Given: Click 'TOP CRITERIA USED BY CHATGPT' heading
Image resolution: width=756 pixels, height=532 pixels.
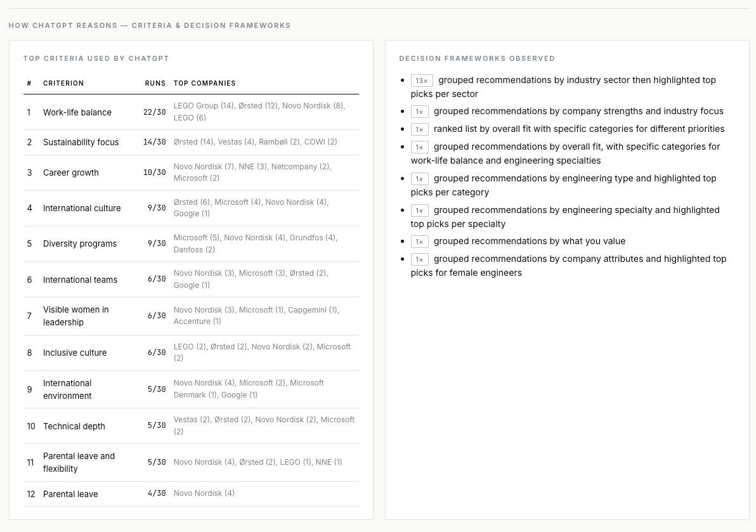Looking at the screenshot, I should [96, 58].
